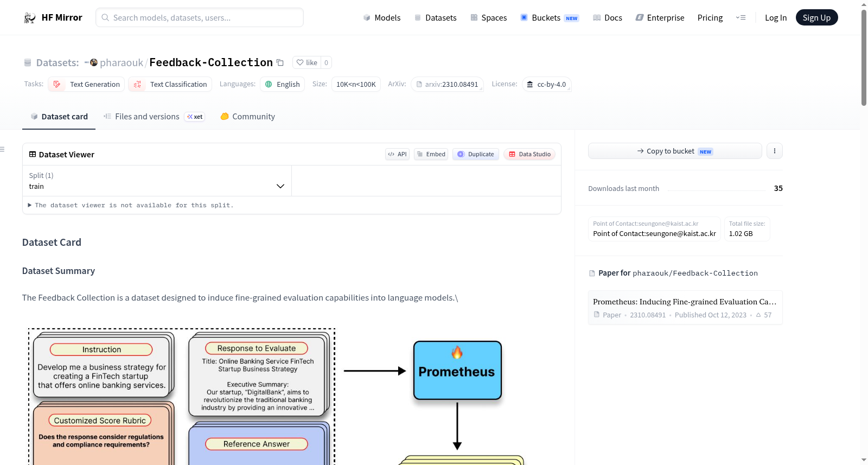Open Data Studio
868x465 pixels.
click(x=529, y=154)
